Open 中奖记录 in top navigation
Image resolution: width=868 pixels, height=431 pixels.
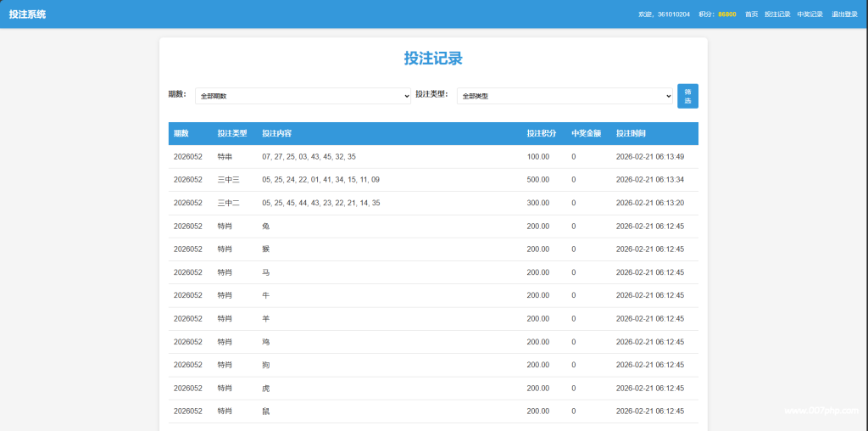pos(810,14)
